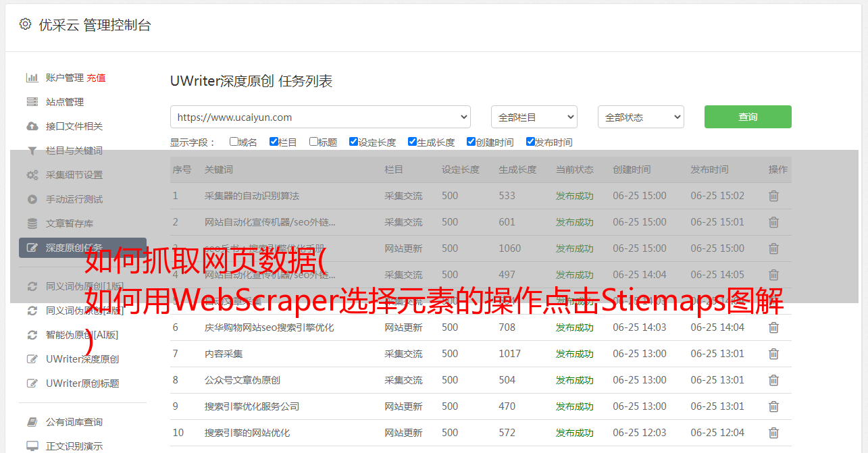Click the 优采云 管理控制台 header title
868x453 pixels.
point(95,25)
